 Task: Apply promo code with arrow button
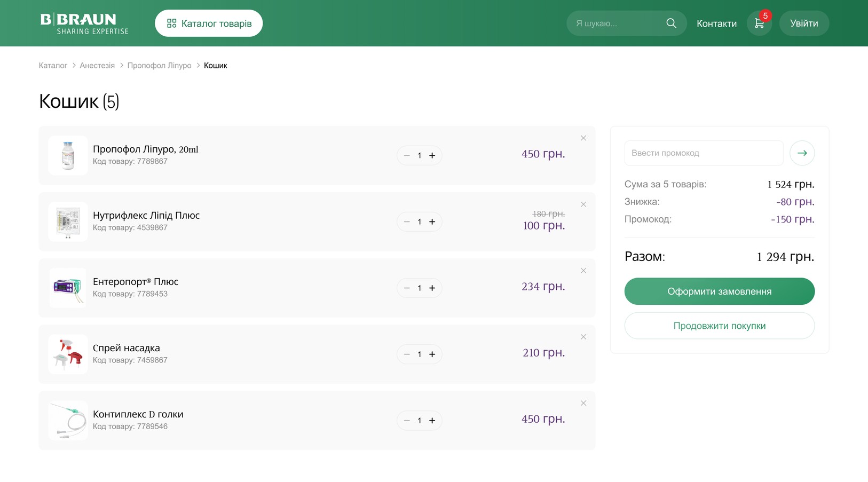802,153
